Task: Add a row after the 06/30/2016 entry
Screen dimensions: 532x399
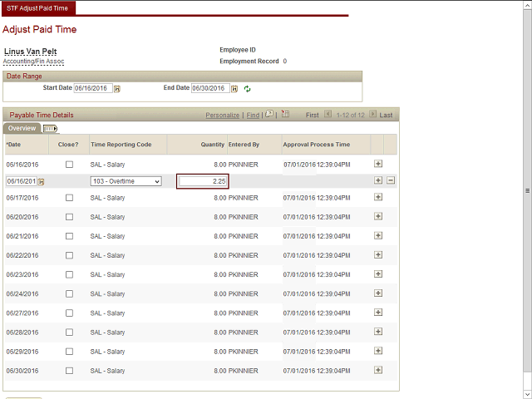Action: 378,371
